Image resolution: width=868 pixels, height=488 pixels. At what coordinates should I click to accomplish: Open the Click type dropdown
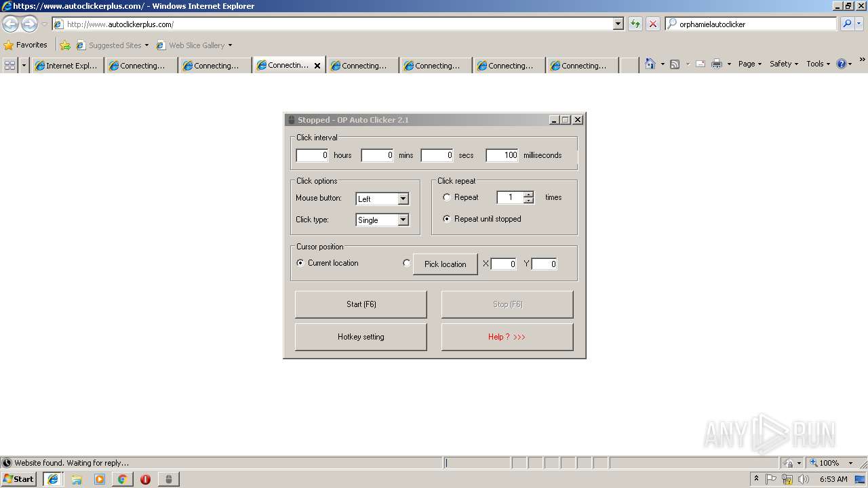(x=403, y=220)
